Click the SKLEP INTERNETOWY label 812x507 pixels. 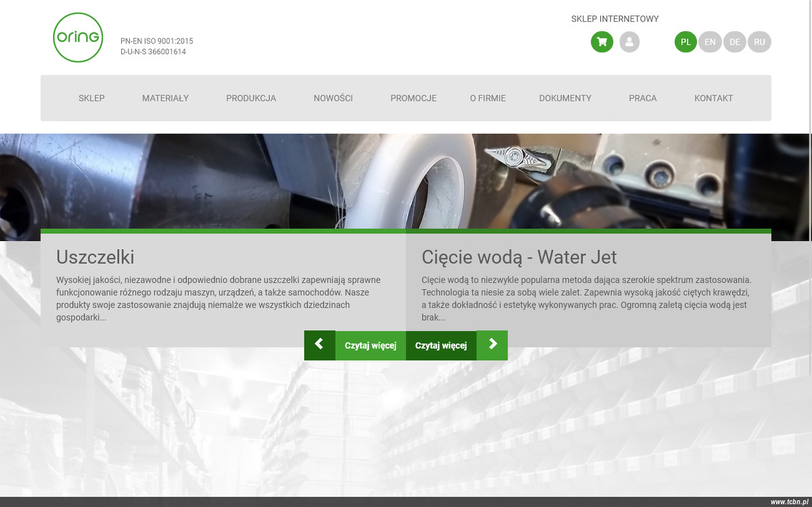point(615,19)
